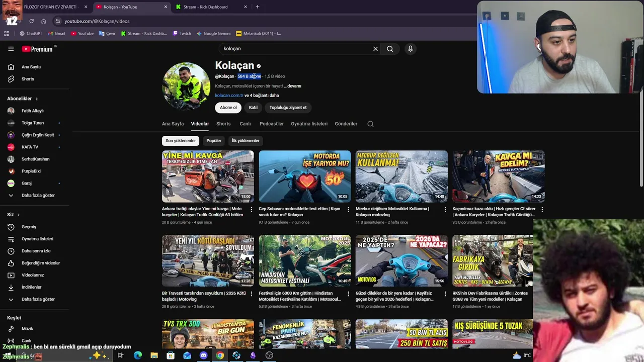This screenshot has width=644, height=362.
Task: Switch to Canlı tab
Action: 245,124
